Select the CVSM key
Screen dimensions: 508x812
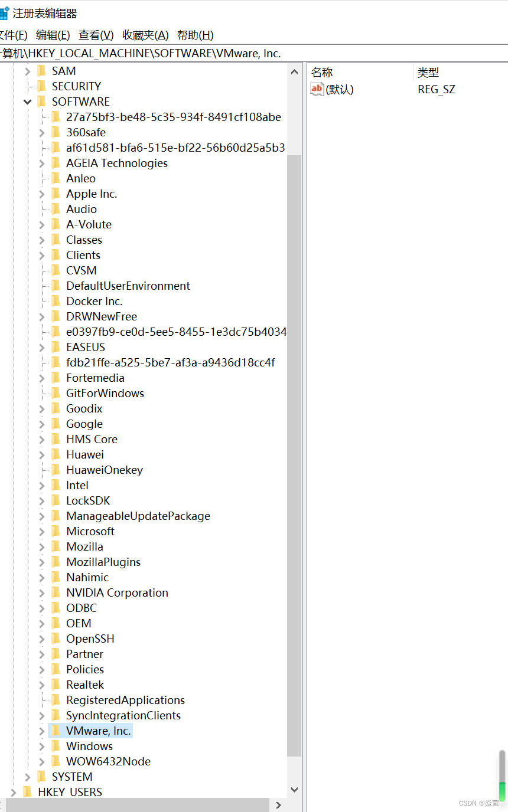pyautogui.click(x=82, y=270)
